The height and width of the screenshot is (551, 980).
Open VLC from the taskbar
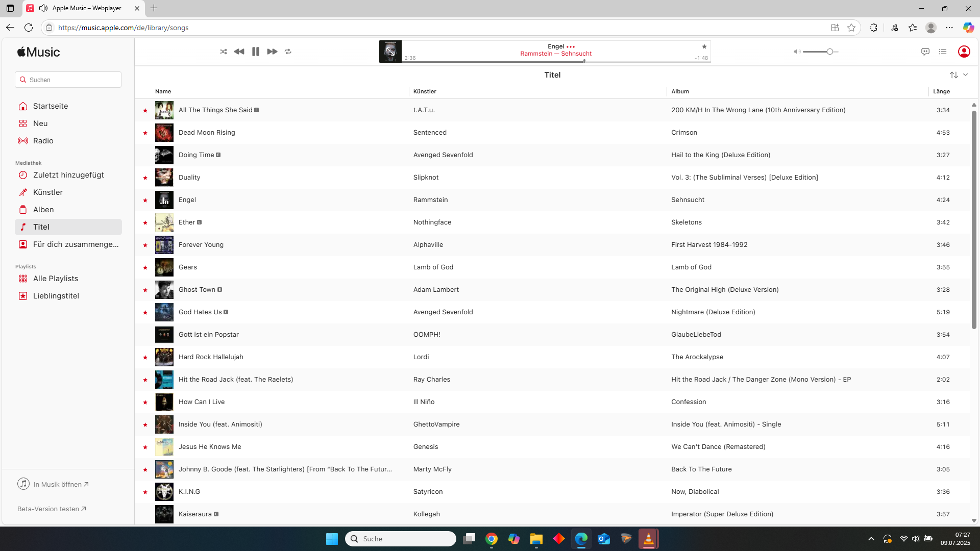648,539
